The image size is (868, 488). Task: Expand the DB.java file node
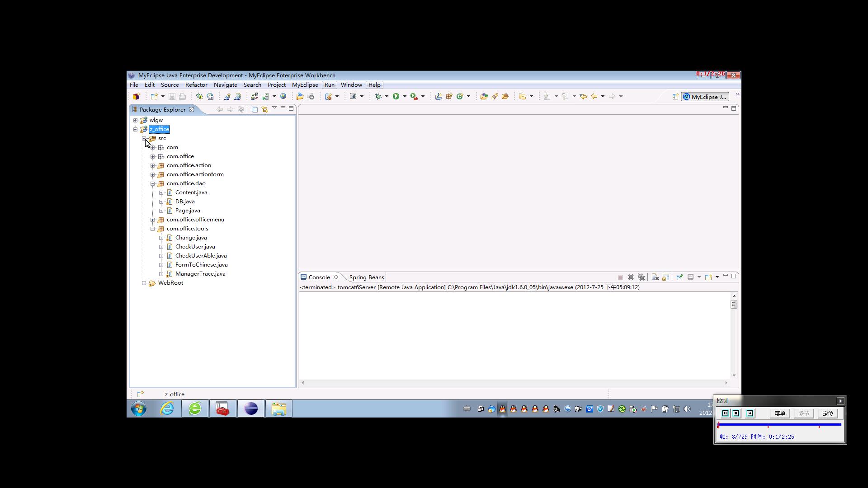[x=161, y=202]
